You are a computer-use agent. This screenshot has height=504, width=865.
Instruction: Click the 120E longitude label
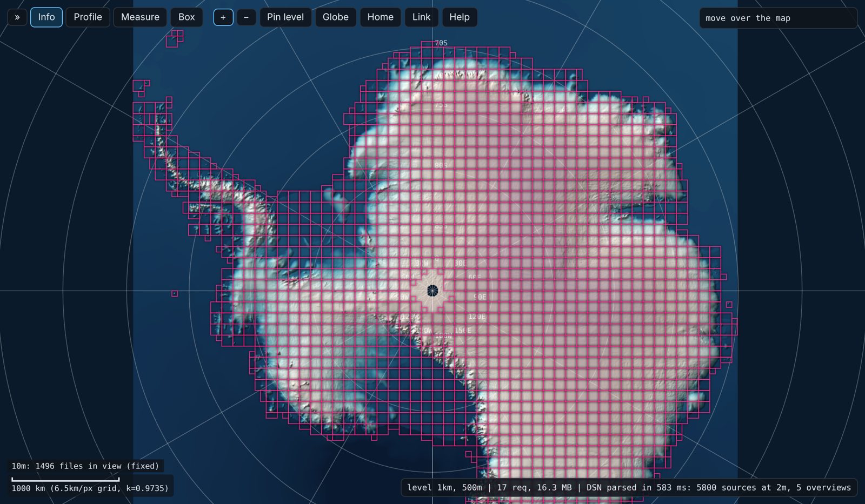coord(477,317)
